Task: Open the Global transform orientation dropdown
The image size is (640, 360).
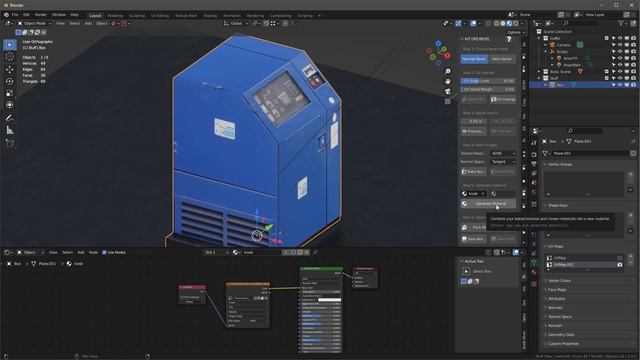Action: click(236, 23)
